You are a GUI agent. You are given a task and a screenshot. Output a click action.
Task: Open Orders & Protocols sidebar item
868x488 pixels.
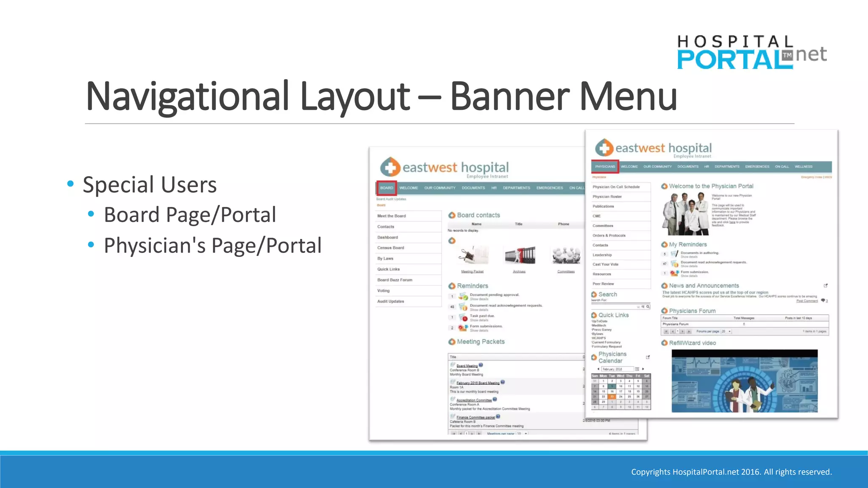621,236
